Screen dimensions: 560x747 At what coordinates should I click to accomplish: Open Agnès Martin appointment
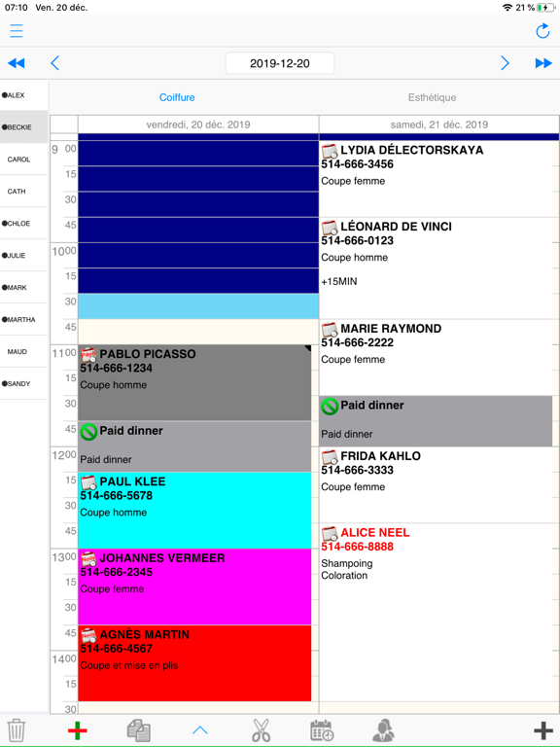[194, 663]
